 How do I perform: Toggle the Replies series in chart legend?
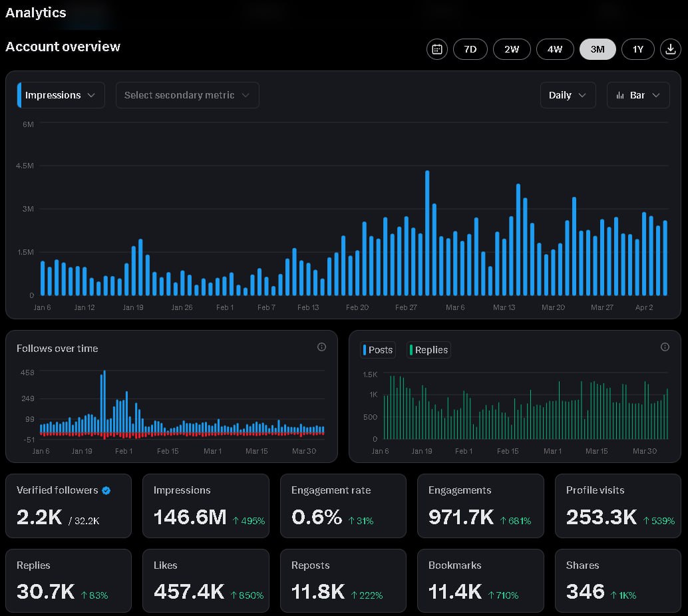(429, 350)
